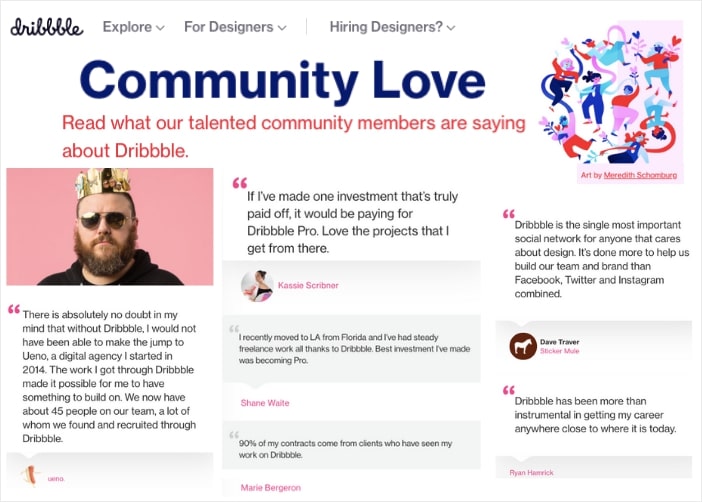Click the Community Love heading
702x502 pixels.
click(283, 81)
